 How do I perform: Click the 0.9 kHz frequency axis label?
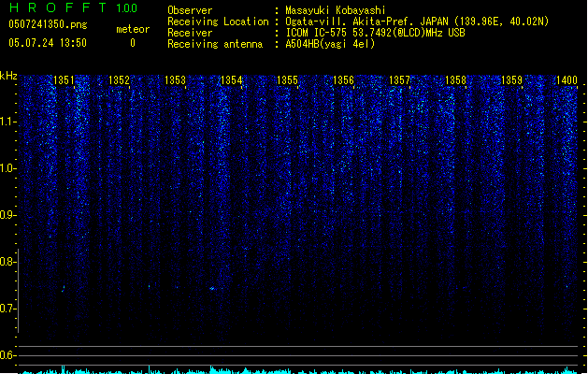(x=7, y=215)
